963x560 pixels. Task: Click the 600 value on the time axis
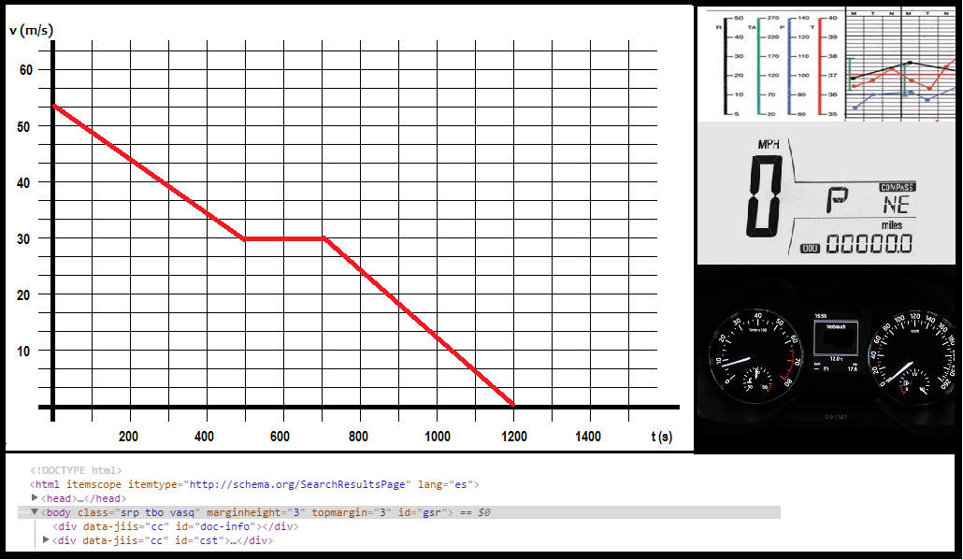pos(280,437)
